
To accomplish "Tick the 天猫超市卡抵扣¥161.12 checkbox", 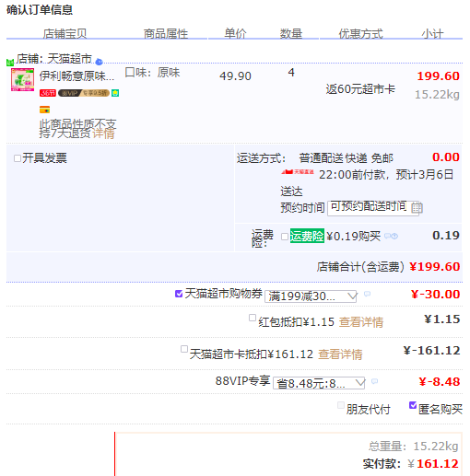I will tap(184, 349).
